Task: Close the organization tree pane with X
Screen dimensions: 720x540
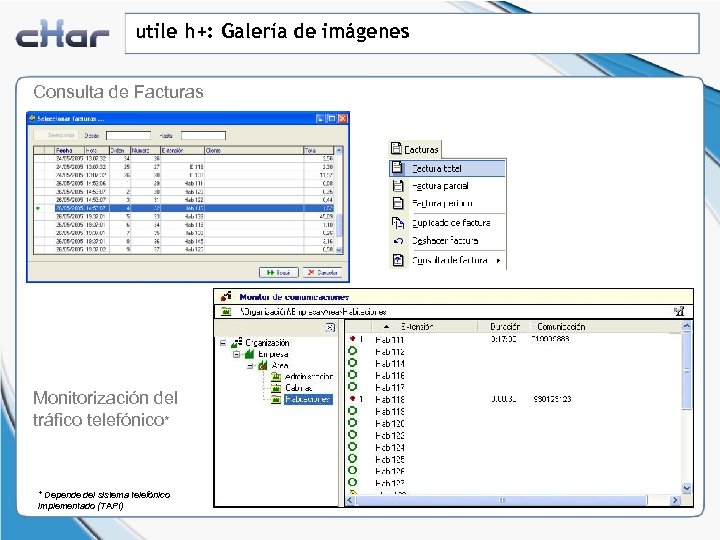Action: coord(330,327)
